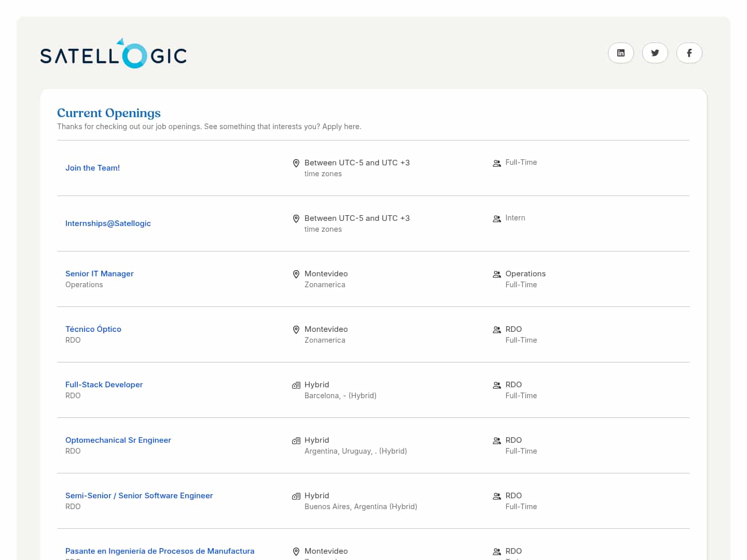The height and width of the screenshot is (560, 747).
Task: Click the 'Intern' employment type text
Action: pyautogui.click(x=516, y=218)
